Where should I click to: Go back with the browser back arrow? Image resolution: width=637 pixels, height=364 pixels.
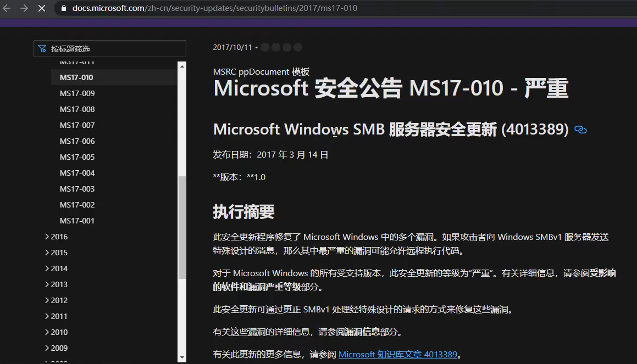pyautogui.click(x=7, y=8)
